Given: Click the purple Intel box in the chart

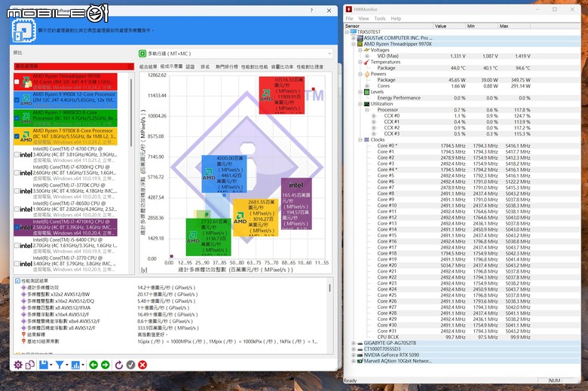Looking at the screenshot, I should [296, 204].
